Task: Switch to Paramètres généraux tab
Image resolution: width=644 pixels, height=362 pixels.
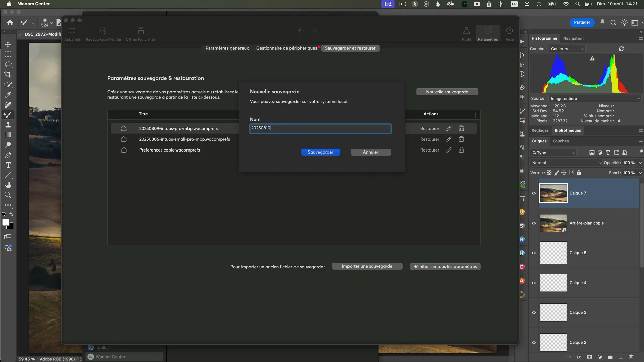Action: tap(227, 48)
